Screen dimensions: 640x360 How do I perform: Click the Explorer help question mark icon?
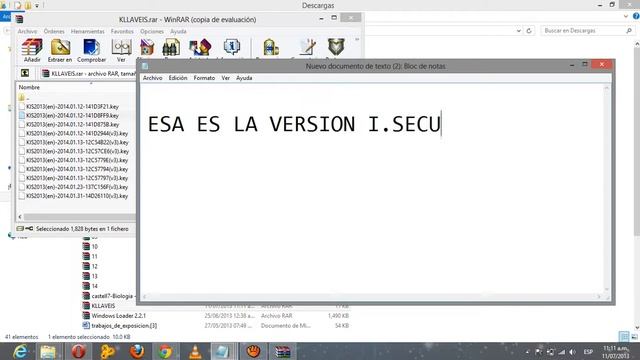pos(636,16)
